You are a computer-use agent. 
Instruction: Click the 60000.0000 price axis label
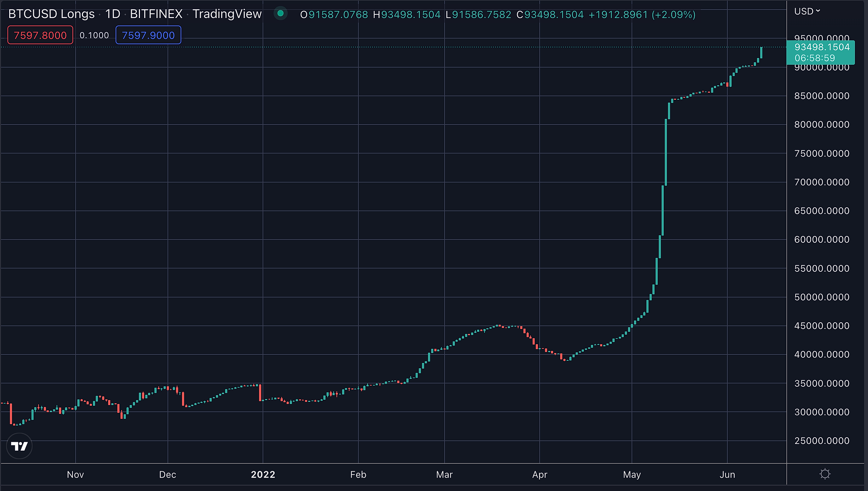[822, 239]
